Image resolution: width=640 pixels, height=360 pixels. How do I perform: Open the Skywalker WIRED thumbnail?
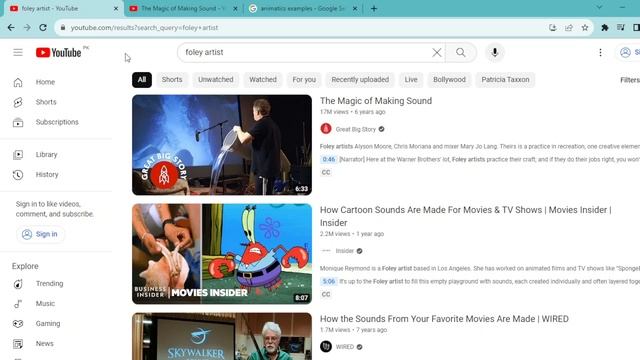(222, 336)
